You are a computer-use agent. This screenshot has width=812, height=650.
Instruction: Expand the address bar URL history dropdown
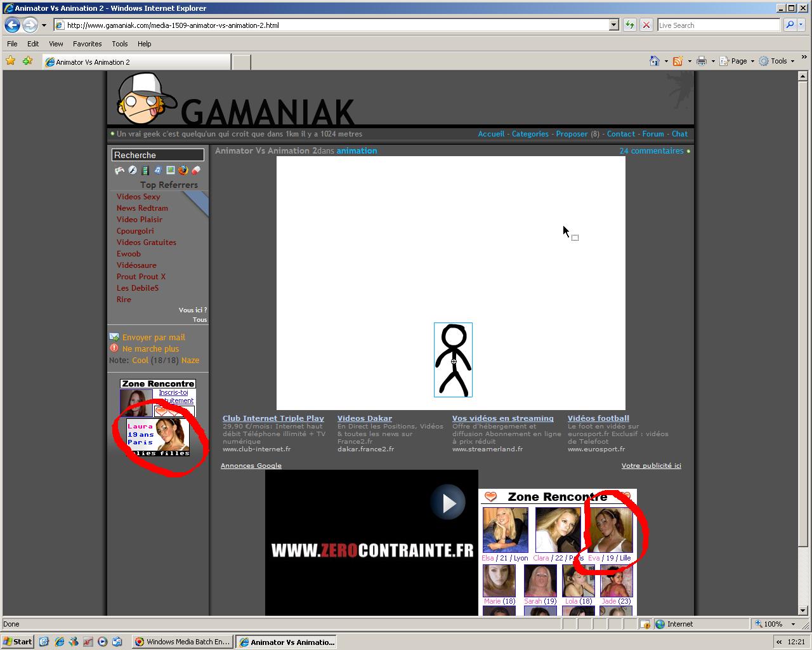click(x=613, y=25)
